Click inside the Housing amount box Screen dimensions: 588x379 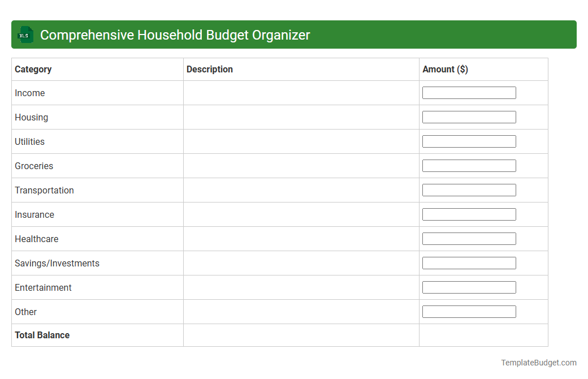469,117
